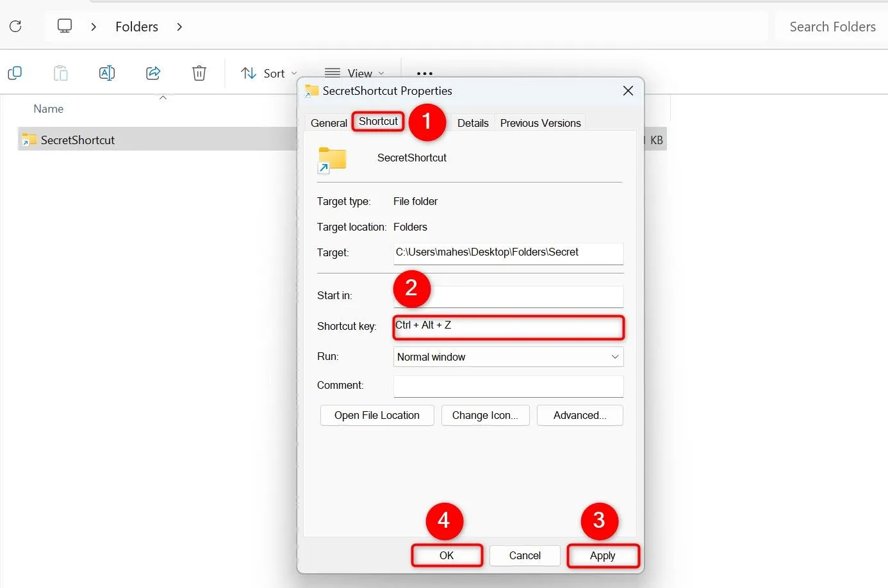Expand chevron after Folders in breadcrumb
Viewport: 888px width, 588px height.
179,26
